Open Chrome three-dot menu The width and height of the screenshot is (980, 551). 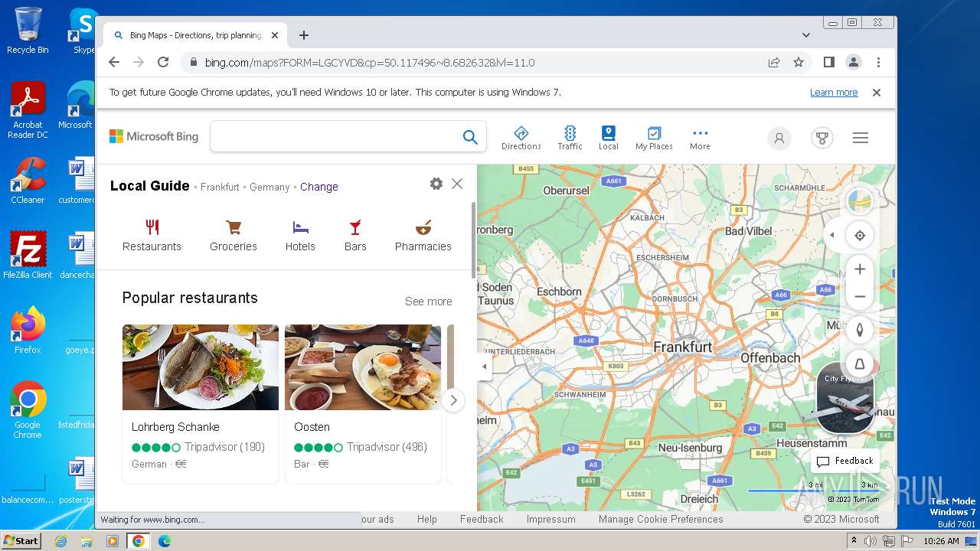pyautogui.click(x=878, y=63)
